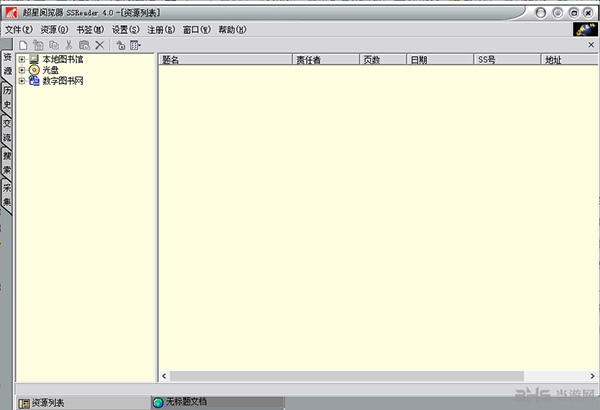Select the 本地图书馆 computer icon in tree

33,60
